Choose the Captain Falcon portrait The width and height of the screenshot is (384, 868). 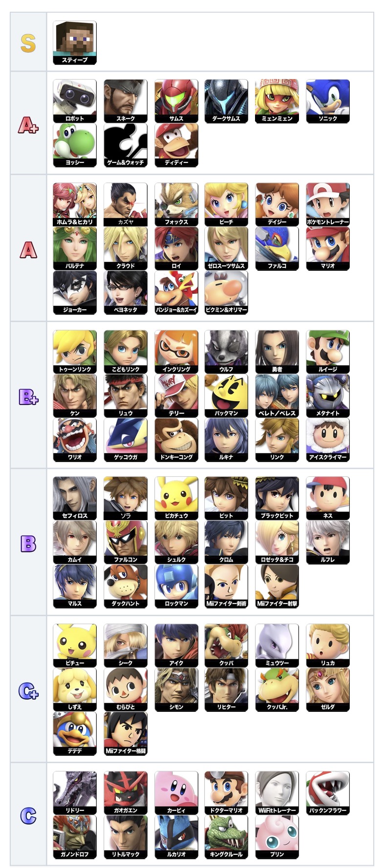pyautogui.click(x=126, y=542)
